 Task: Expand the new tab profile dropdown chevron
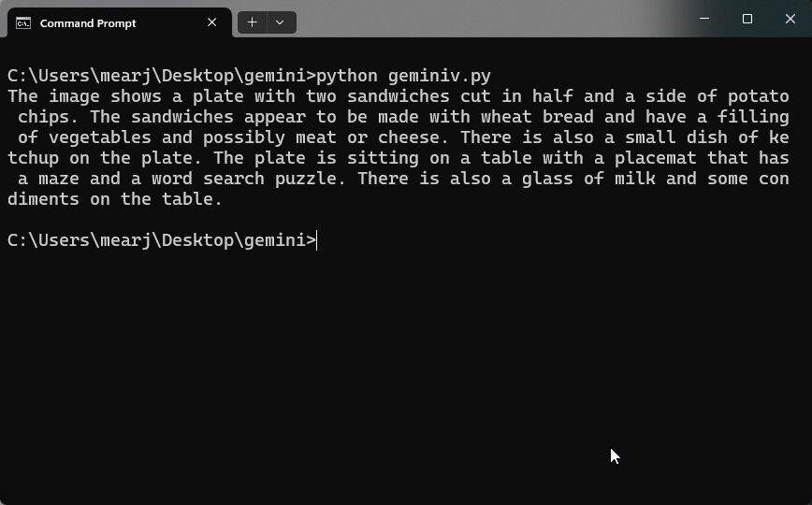pyautogui.click(x=280, y=22)
